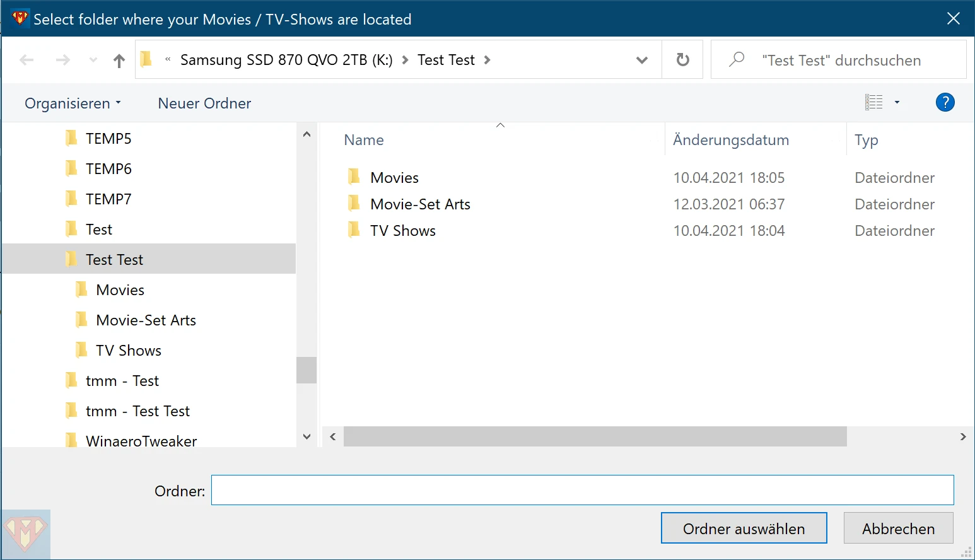Image resolution: width=975 pixels, height=560 pixels.
Task: Select Movie-Set Arts folder in file list
Action: click(x=420, y=204)
